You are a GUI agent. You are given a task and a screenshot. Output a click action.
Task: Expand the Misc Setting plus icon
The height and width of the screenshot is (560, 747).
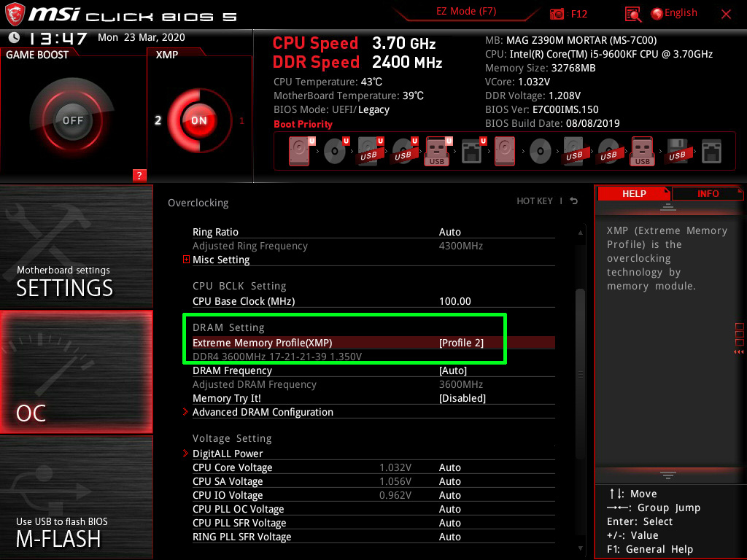(186, 260)
